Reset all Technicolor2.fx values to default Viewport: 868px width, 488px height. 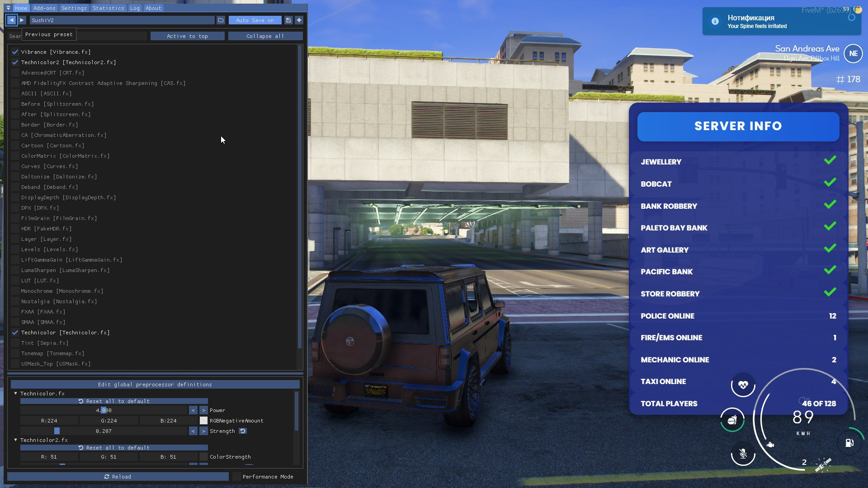point(114,448)
